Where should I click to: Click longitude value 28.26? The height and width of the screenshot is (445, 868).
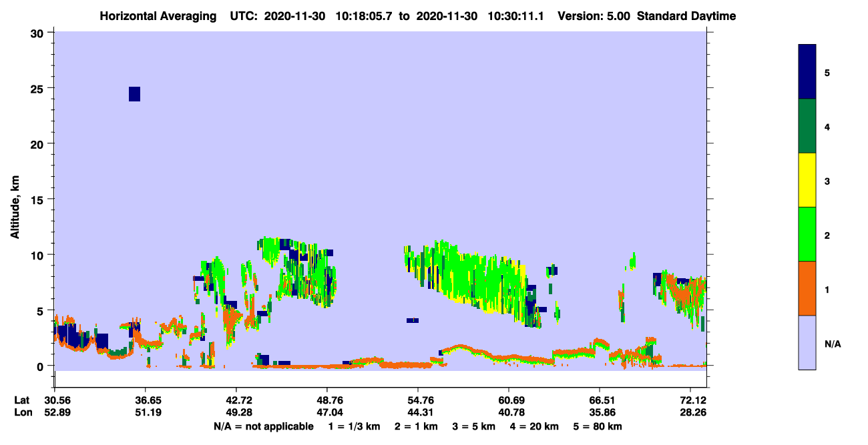click(x=692, y=413)
